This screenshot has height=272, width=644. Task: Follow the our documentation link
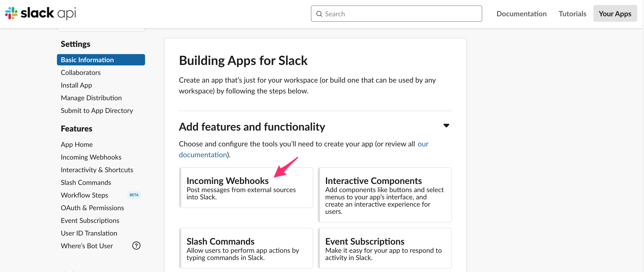click(x=203, y=155)
